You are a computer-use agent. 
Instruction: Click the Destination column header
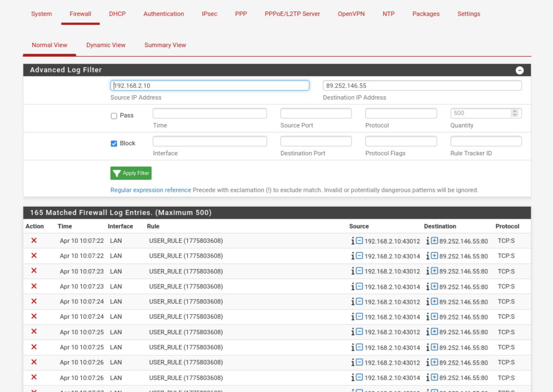440,226
